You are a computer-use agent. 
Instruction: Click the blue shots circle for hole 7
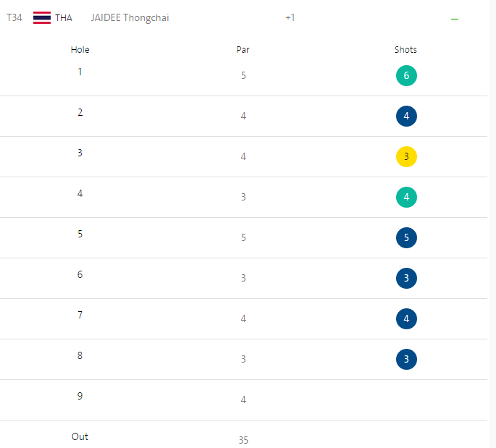click(406, 318)
